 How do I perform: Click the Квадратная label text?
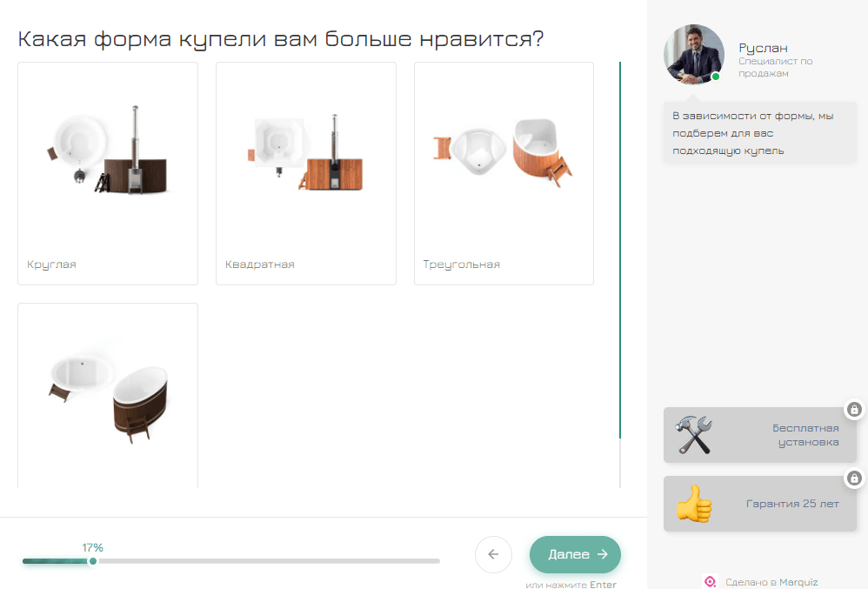(260, 264)
